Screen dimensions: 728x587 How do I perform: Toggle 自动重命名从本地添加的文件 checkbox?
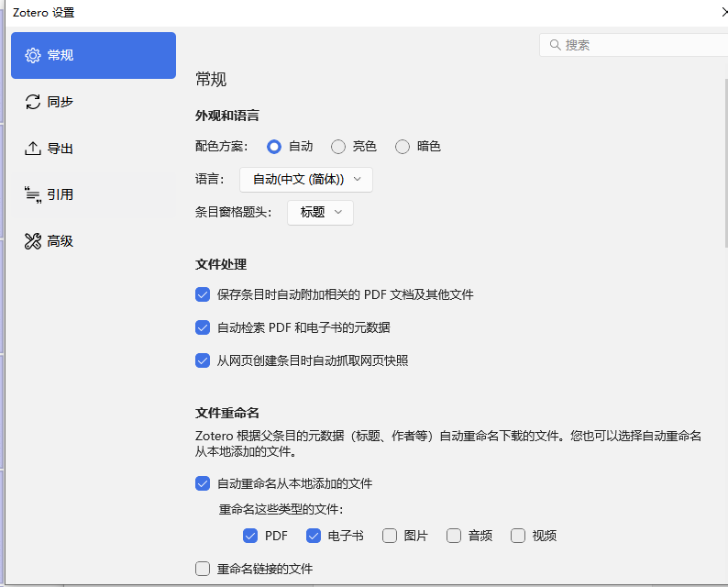point(203,483)
